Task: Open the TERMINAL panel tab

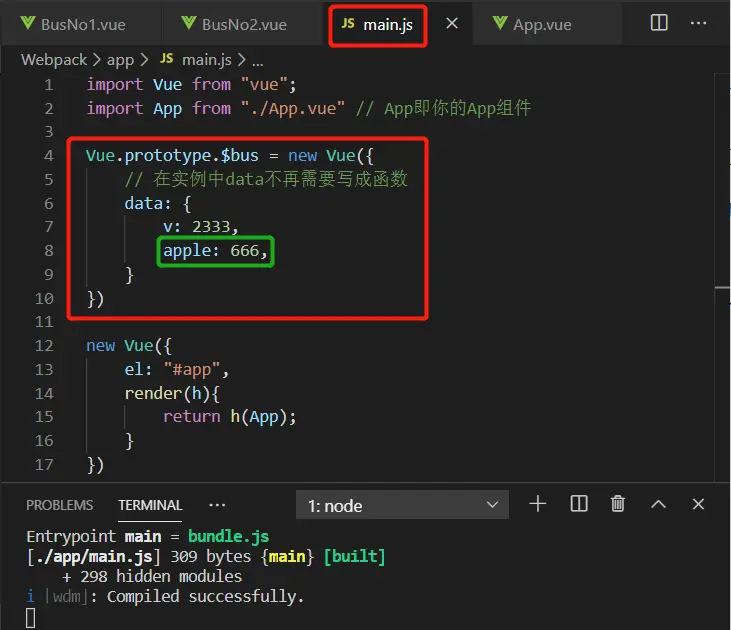Action: [x=150, y=505]
